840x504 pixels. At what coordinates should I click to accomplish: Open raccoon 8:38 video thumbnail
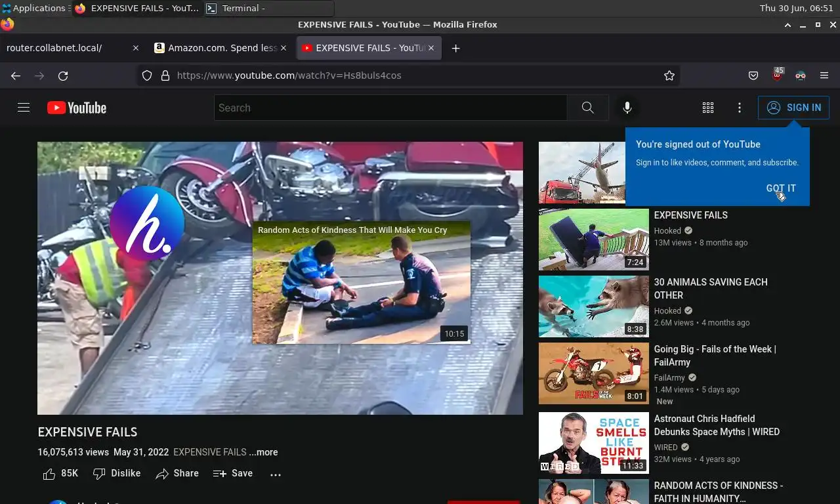[x=594, y=306]
